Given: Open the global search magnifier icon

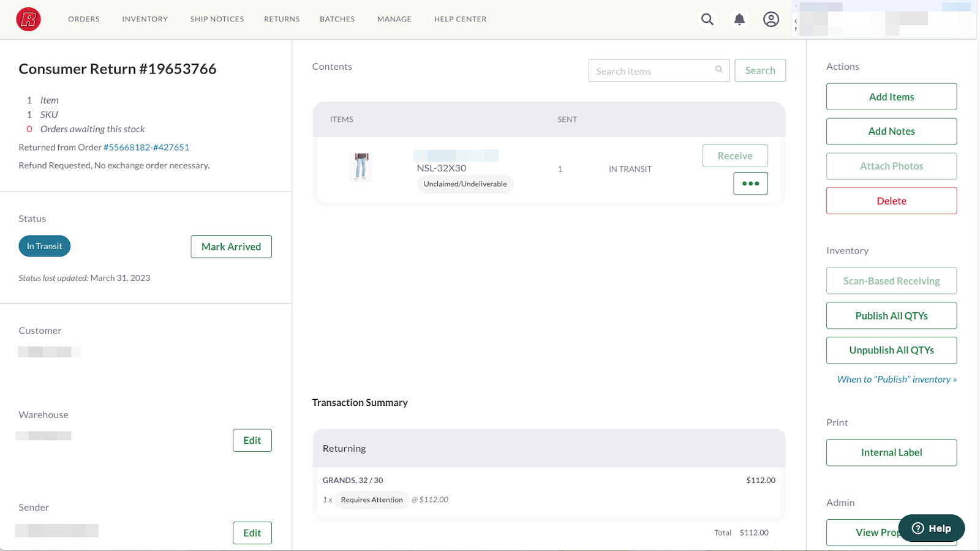Looking at the screenshot, I should (707, 19).
